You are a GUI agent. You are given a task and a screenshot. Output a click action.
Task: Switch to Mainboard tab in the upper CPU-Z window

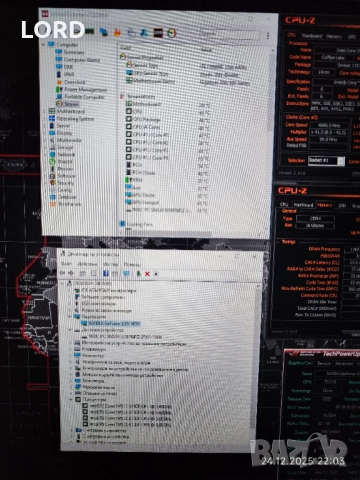point(312,36)
